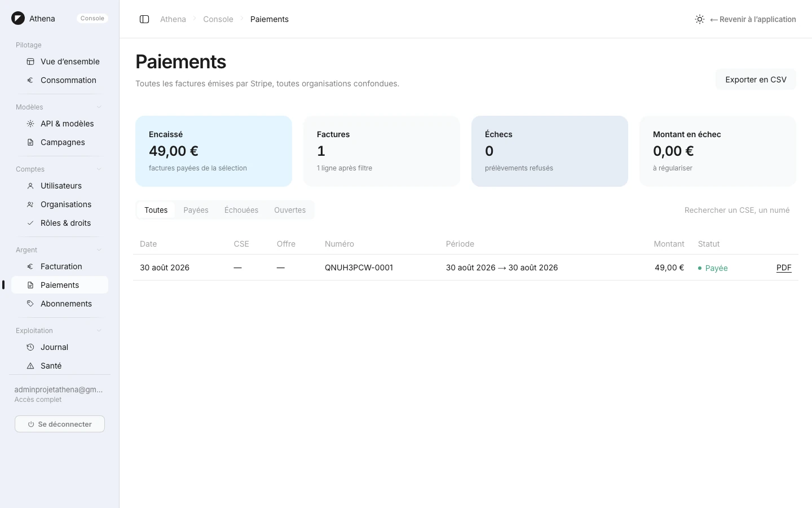Select the Ouvertes filter tab
This screenshot has height=508, width=812.
(x=290, y=210)
